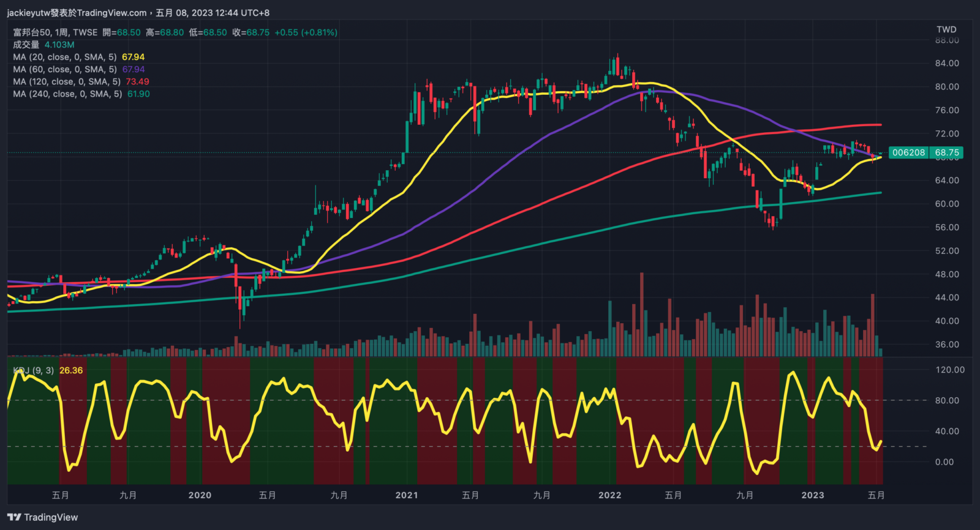
Task: Select the MA 60 indicator legend
Action: click(x=65, y=69)
